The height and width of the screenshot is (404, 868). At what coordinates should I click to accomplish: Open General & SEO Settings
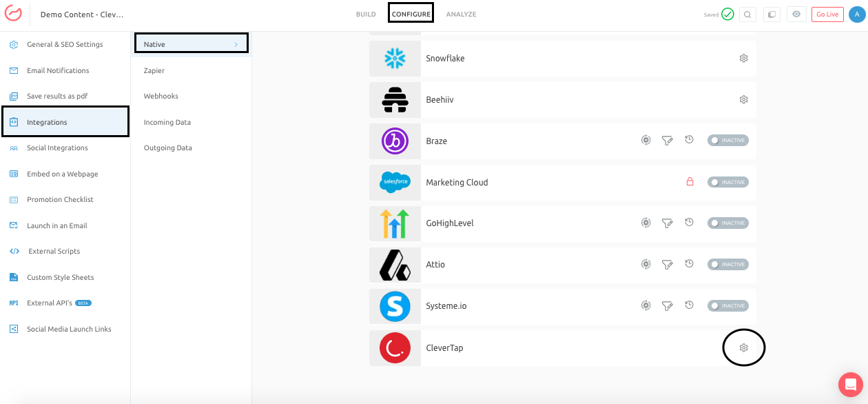pos(65,45)
